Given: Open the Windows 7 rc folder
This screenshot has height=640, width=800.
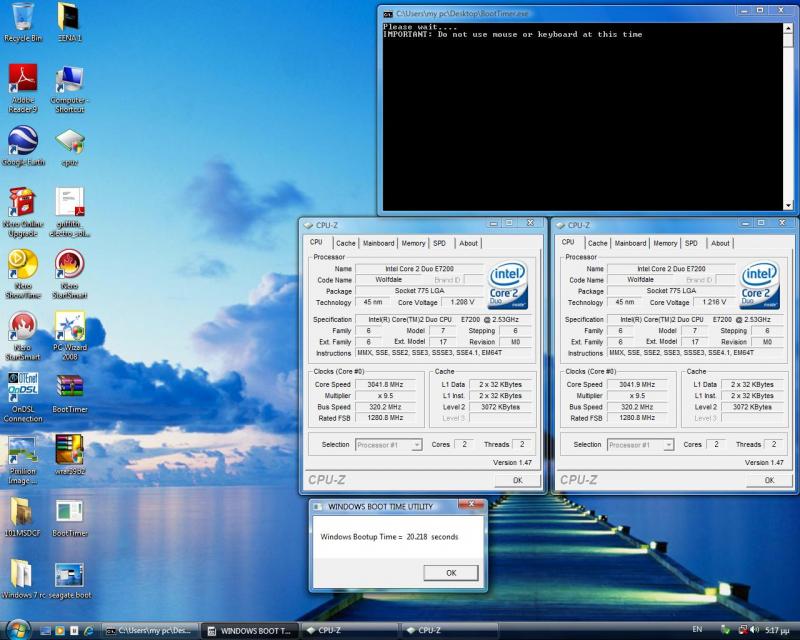Looking at the screenshot, I should [x=22, y=580].
